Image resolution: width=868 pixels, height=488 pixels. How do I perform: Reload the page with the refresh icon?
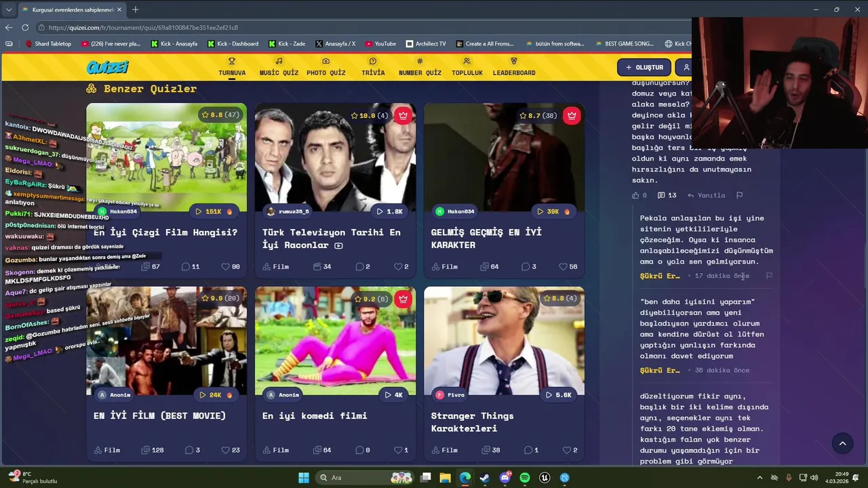[x=25, y=28]
